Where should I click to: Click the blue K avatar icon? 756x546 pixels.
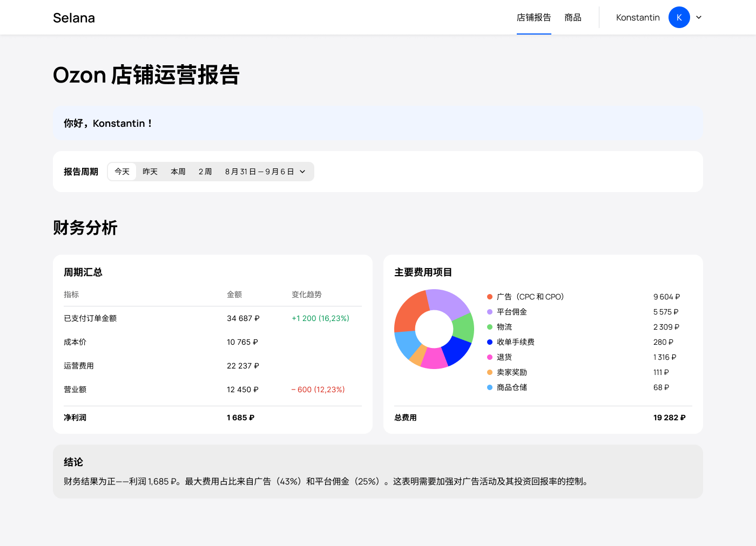[679, 17]
